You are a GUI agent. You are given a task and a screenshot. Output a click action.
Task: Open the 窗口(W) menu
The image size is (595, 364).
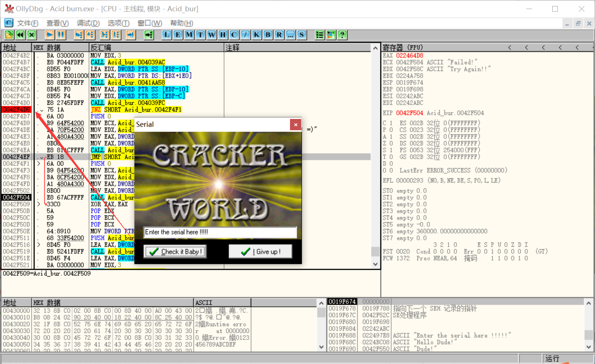point(150,23)
